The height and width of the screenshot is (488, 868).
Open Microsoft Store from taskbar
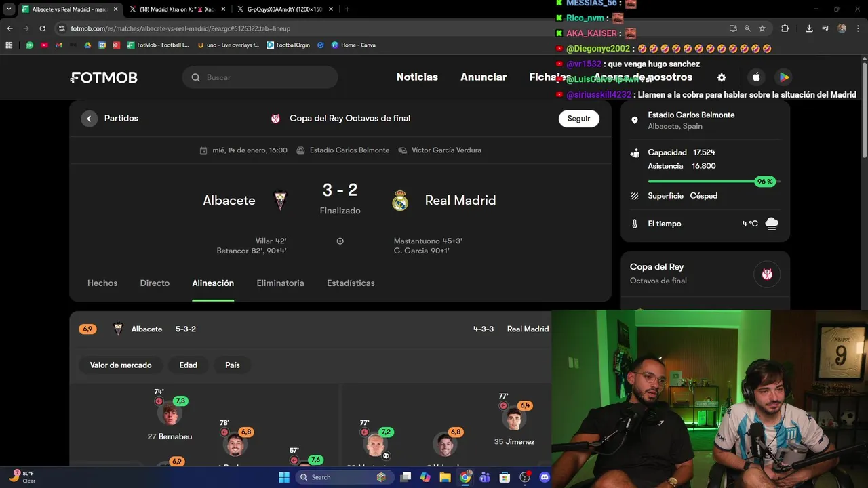tap(505, 477)
